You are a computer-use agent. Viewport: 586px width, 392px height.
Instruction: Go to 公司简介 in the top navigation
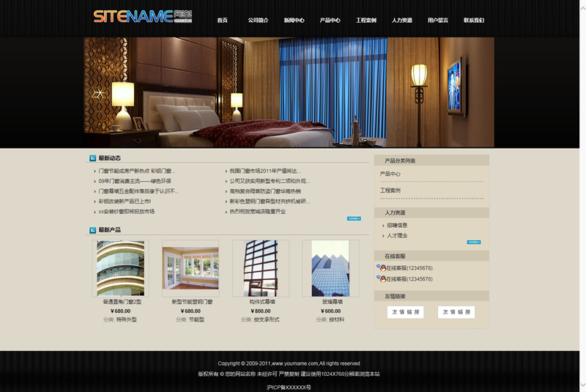[x=258, y=21]
